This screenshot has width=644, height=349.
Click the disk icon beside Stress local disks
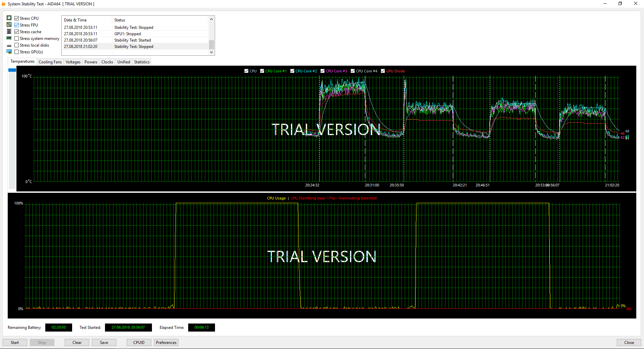(x=9, y=45)
